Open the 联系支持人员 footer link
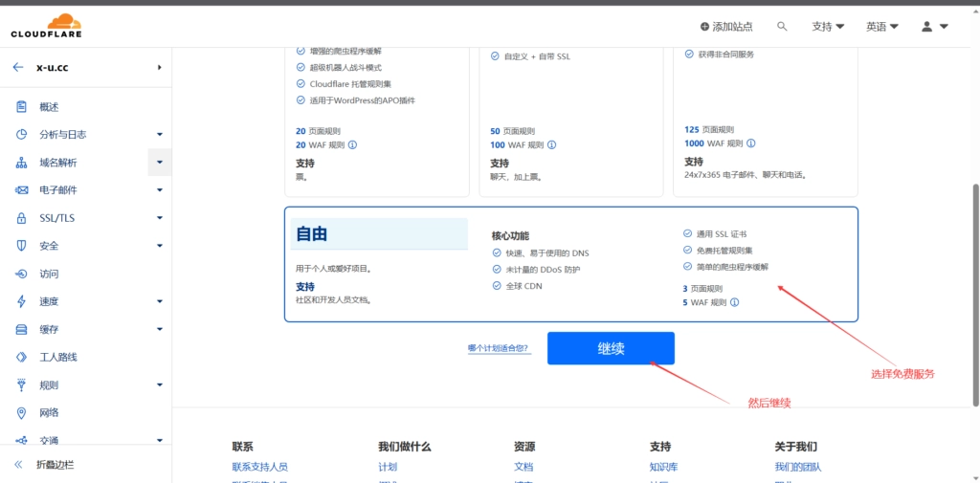 [259, 467]
